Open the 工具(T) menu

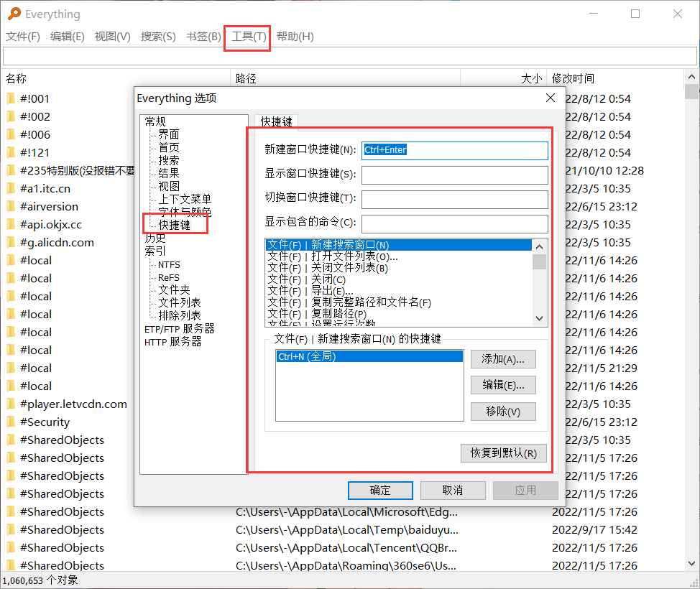coord(249,37)
